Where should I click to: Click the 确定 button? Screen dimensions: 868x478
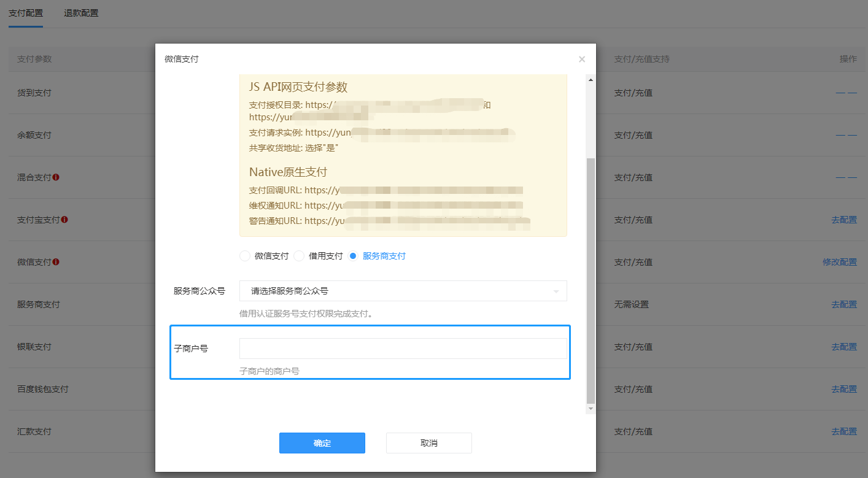coord(322,443)
